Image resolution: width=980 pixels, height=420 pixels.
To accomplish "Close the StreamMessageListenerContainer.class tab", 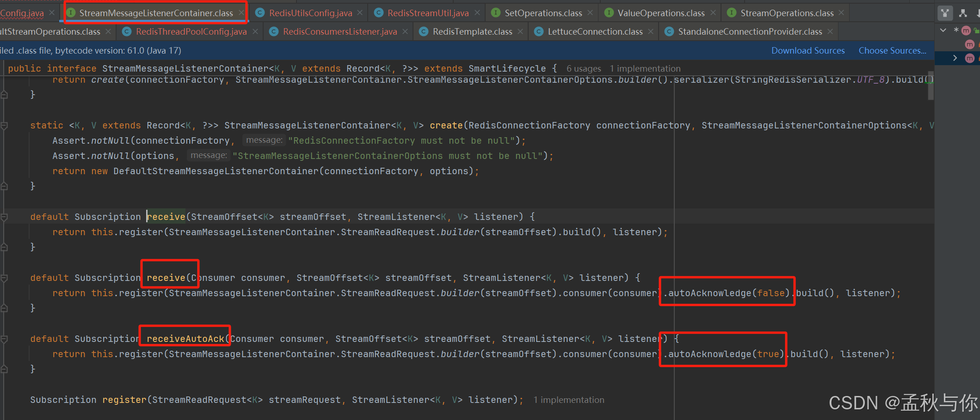I will coord(241,13).
